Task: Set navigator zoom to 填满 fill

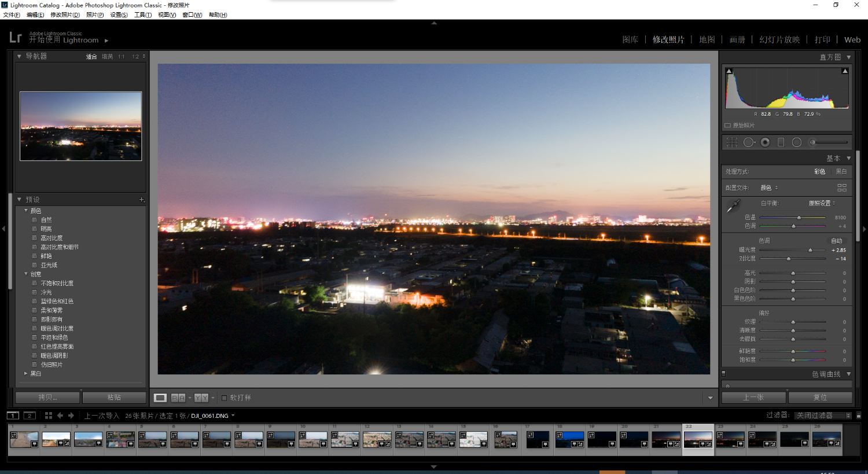Action: [x=108, y=57]
